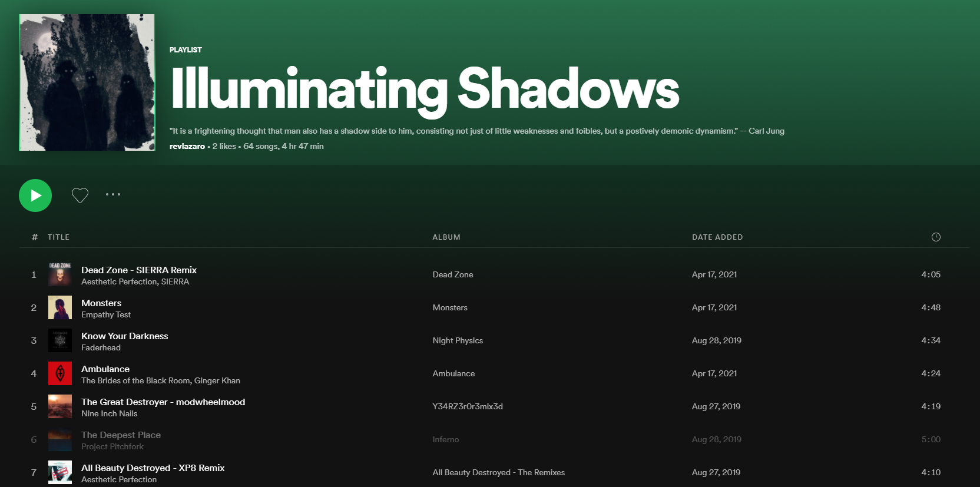Open artist SIERRA under the Dead Zone track

click(175, 281)
